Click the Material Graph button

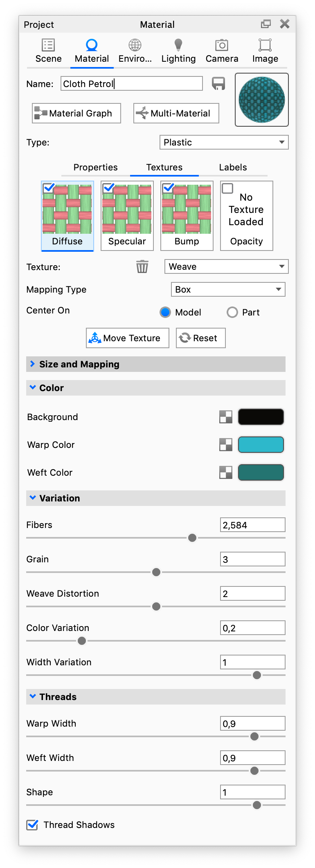(x=76, y=113)
